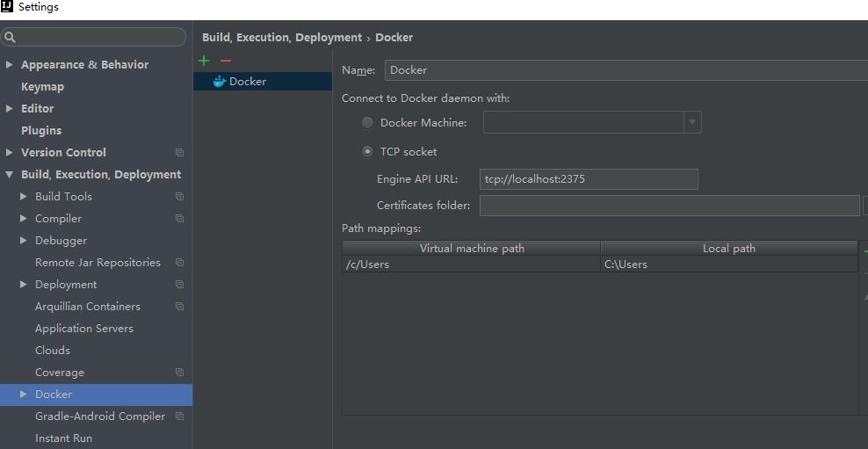Screen dimensions: 868x449
Task: Click the Certificates folder input field
Action: 669,206
